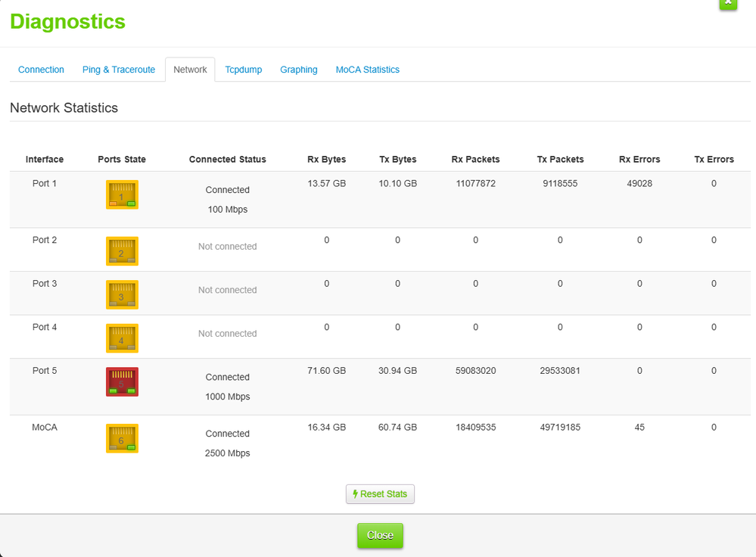
Task: Click the Port 3 Ethernet port icon
Action: [122, 295]
